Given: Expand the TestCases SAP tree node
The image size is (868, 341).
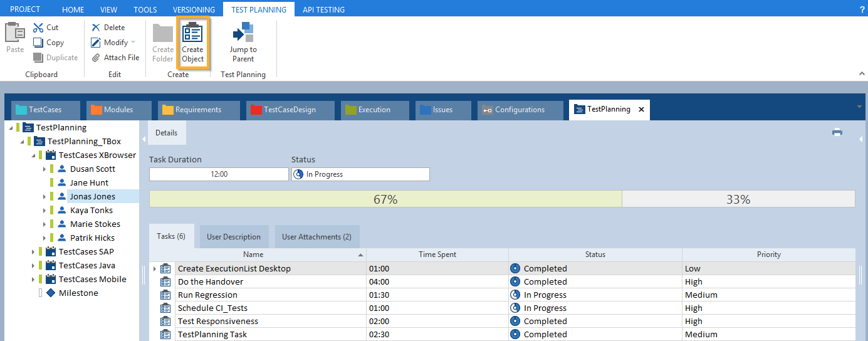Looking at the screenshot, I should [x=33, y=252].
